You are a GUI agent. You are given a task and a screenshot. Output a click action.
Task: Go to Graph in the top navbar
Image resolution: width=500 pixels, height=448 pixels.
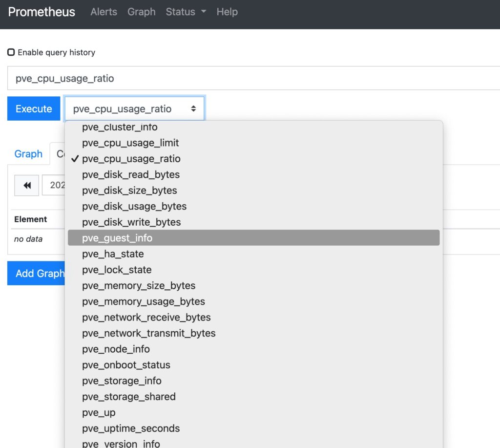(142, 12)
